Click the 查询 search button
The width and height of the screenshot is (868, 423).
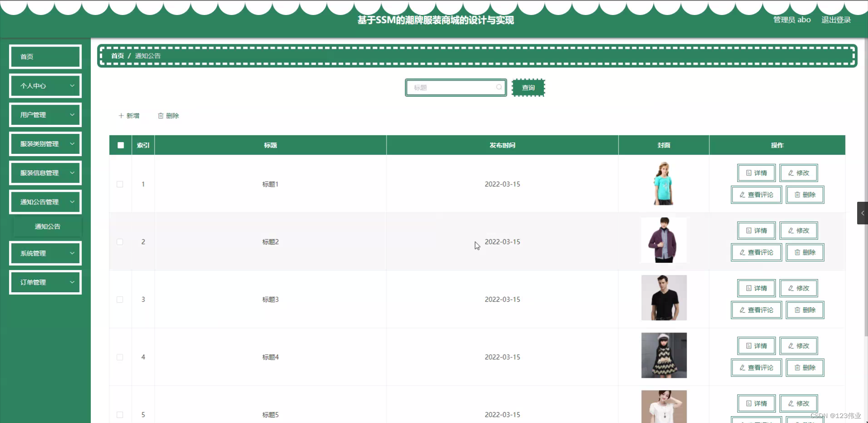click(528, 87)
